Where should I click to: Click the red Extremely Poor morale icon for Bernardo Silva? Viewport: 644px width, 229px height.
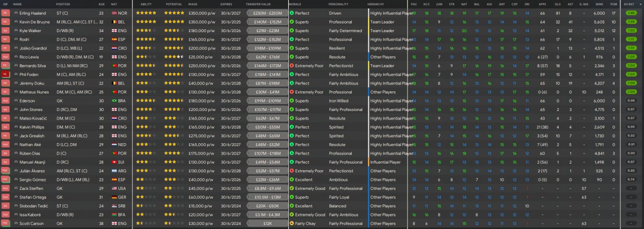point(292,66)
